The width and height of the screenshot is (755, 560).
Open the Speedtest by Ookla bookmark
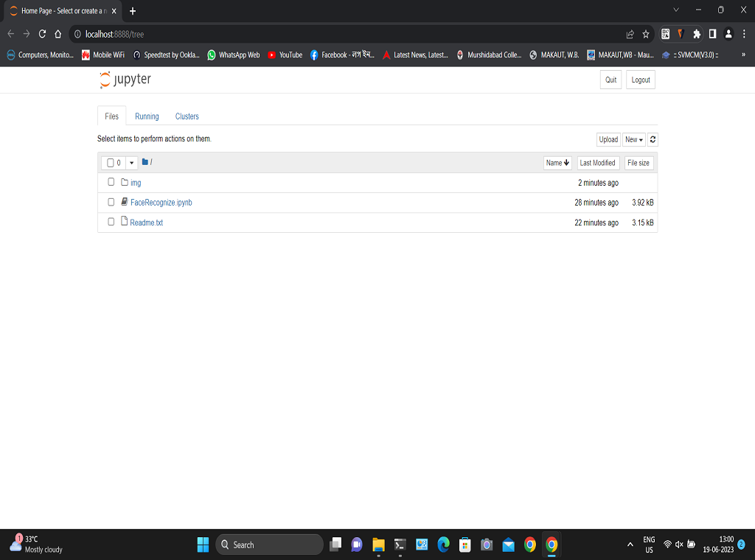pyautogui.click(x=167, y=55)
